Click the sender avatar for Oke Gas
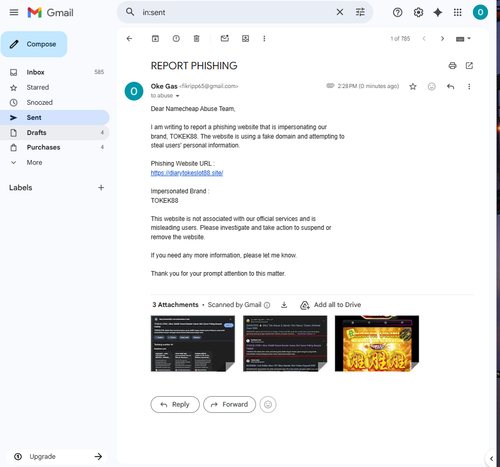Image resolution: width=500 pixels, height=467 pixels. tap(134, 91)
